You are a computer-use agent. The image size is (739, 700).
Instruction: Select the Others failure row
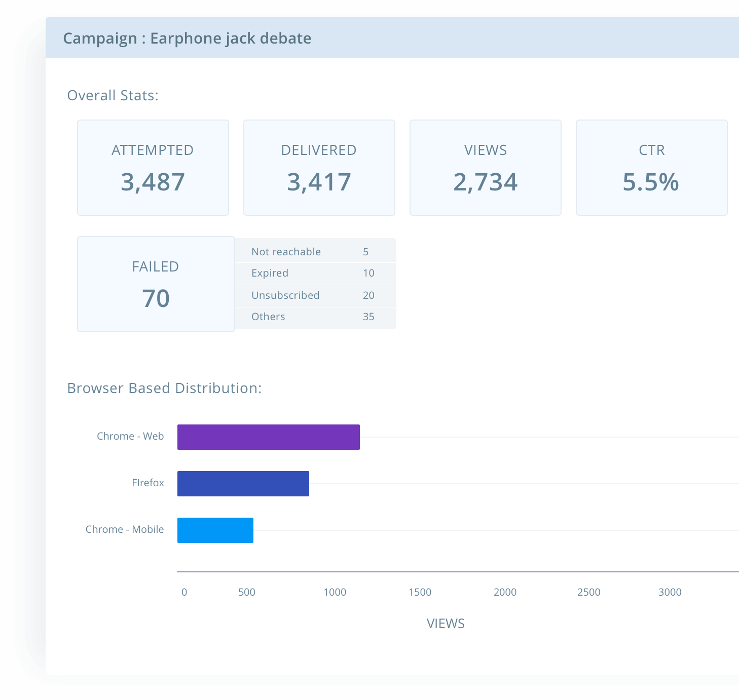pyautogui.click(x=315, y=317)
